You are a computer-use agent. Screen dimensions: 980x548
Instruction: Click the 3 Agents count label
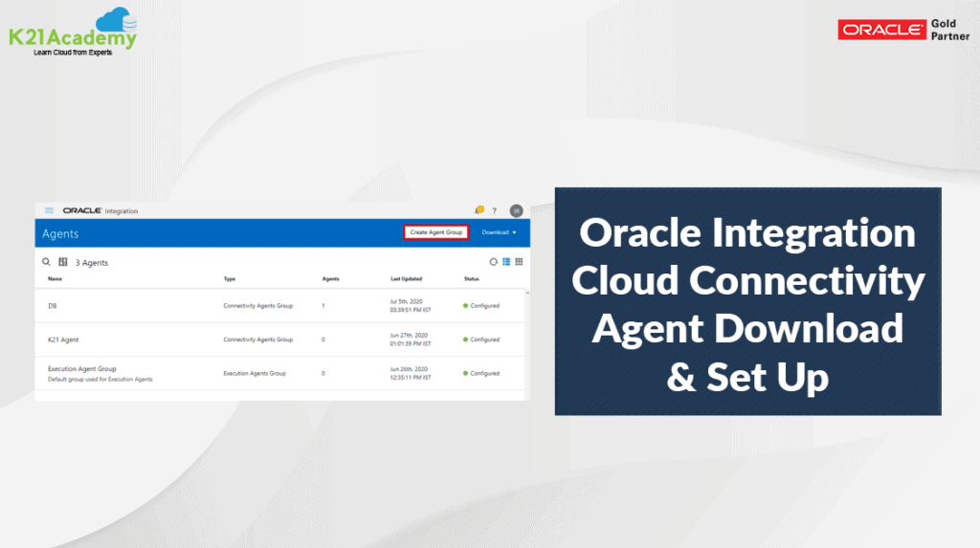91,262
